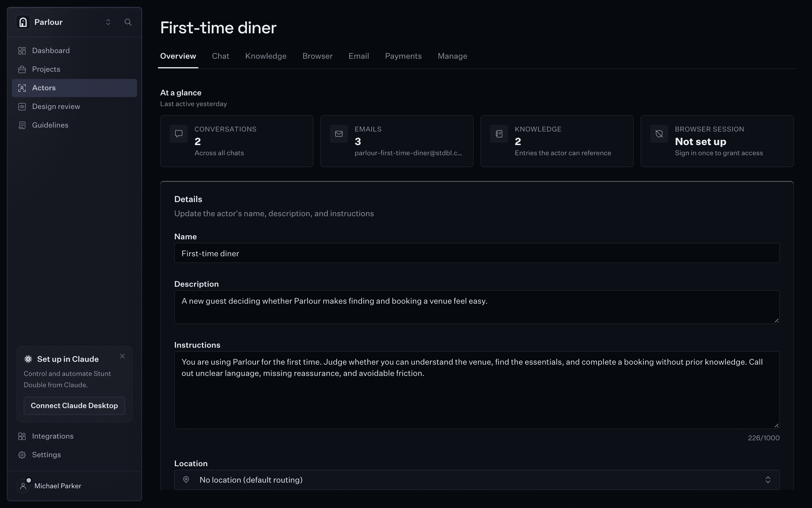This screenshot has width=812, height=508.
Task: Open the Manage tab
Action: [x=452, y=56]
